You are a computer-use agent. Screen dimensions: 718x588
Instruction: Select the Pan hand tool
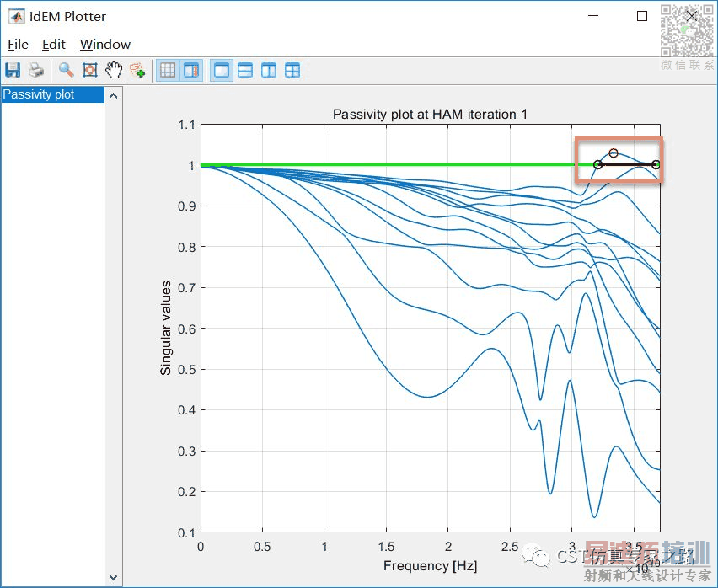pyautogui.click(x=114, y=71)
